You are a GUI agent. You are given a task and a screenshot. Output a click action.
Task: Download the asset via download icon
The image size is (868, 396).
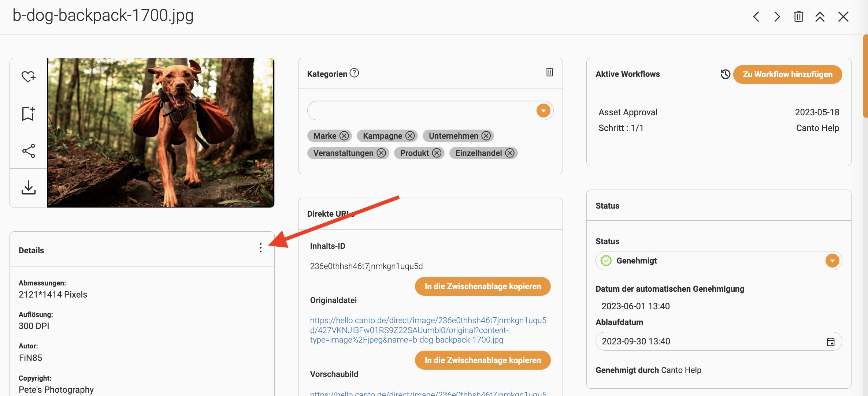[28, 187]
